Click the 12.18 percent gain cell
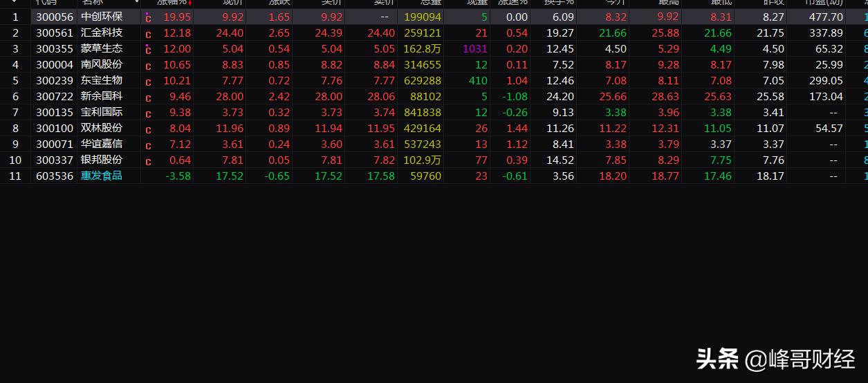The height and width of the screenshot is (383, 868). [x=177, y=32]
